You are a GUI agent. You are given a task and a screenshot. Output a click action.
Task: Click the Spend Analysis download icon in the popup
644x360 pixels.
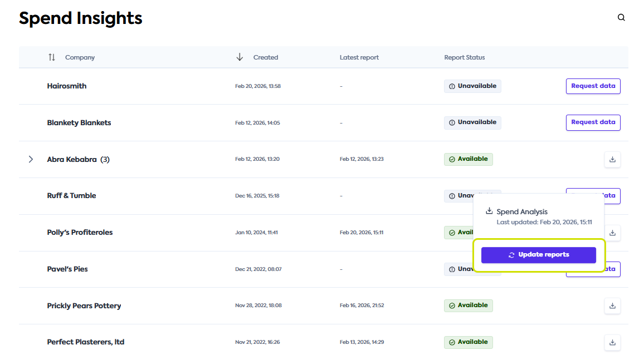489,211
